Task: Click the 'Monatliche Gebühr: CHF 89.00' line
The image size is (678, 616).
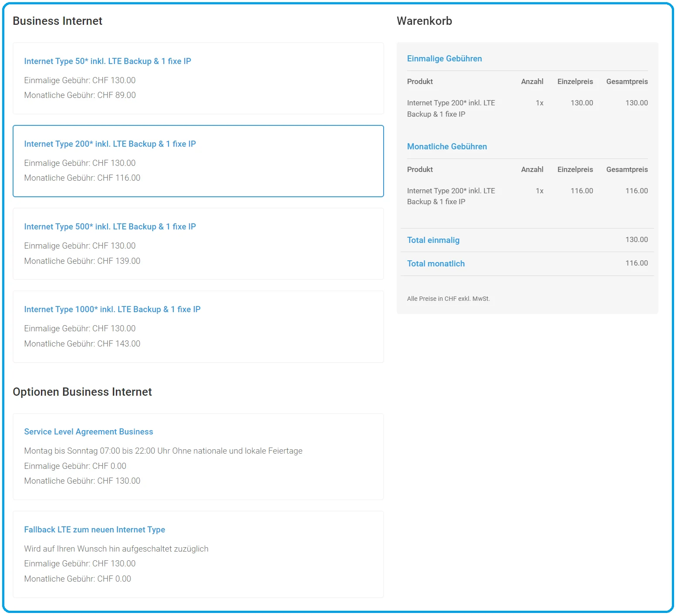Action: 80,95
